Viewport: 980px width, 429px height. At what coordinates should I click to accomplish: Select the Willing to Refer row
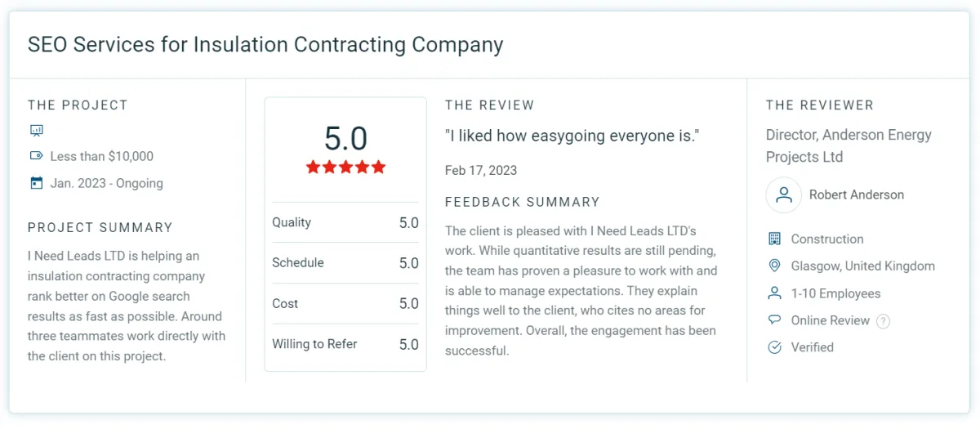pos(345,344)
